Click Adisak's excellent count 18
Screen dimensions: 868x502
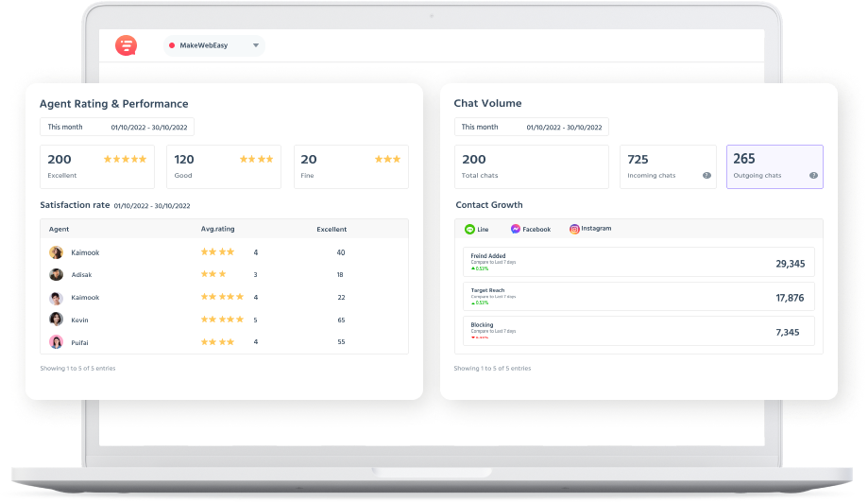(340, 275)
